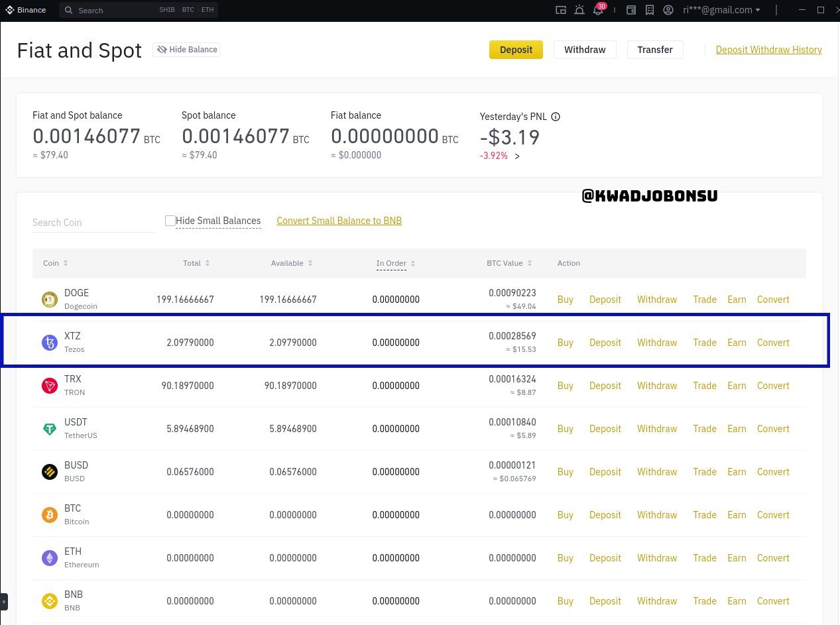
Task: Click Buy in the DOGE row
Action: 566,300
